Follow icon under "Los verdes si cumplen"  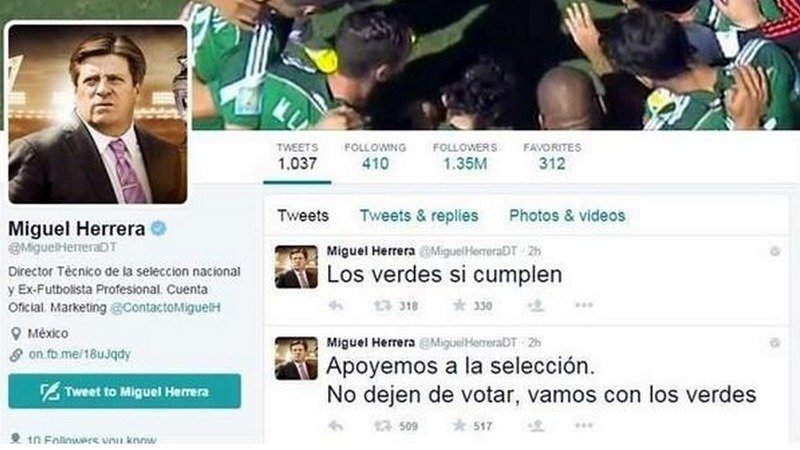coord(536,305)
